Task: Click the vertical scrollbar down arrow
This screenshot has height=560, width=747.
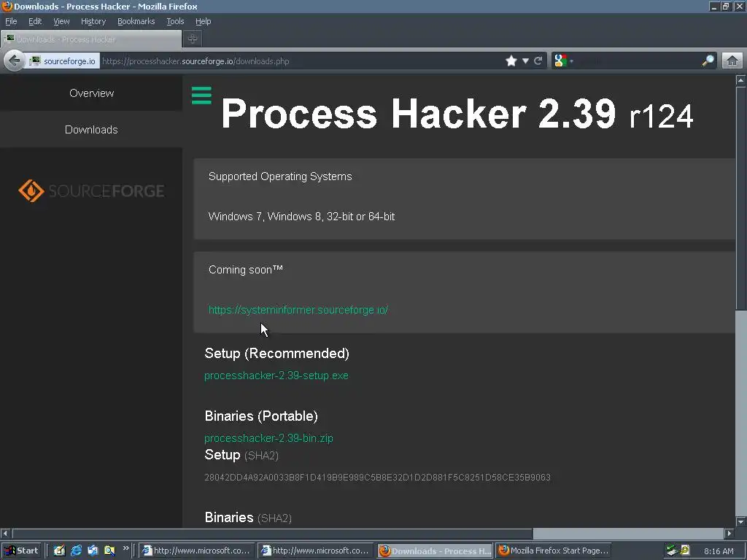Action: tap(740, 521)
